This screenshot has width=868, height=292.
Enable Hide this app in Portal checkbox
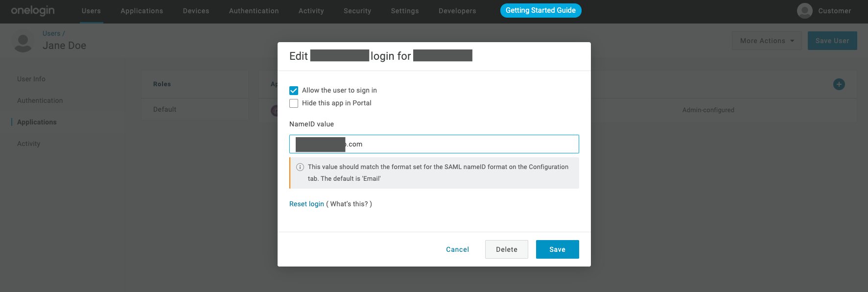point(294,103)
